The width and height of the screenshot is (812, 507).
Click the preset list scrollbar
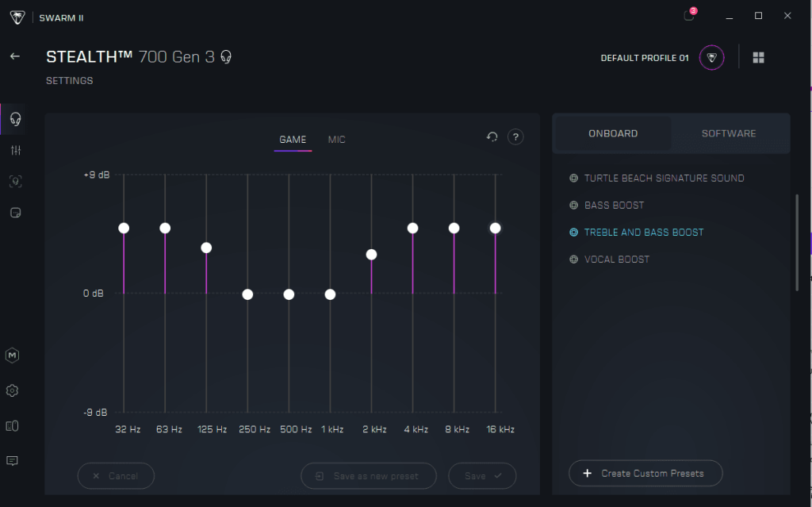coord(797,242)
